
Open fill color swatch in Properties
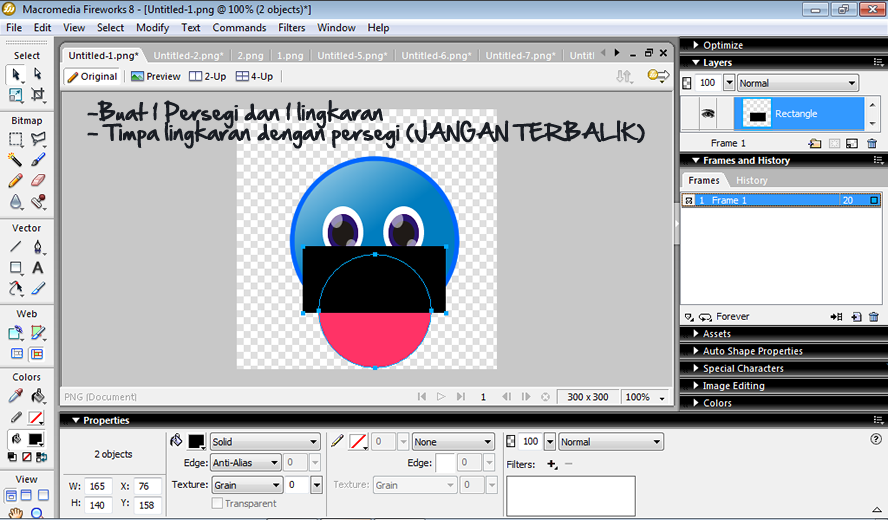[x=197, y=442]
